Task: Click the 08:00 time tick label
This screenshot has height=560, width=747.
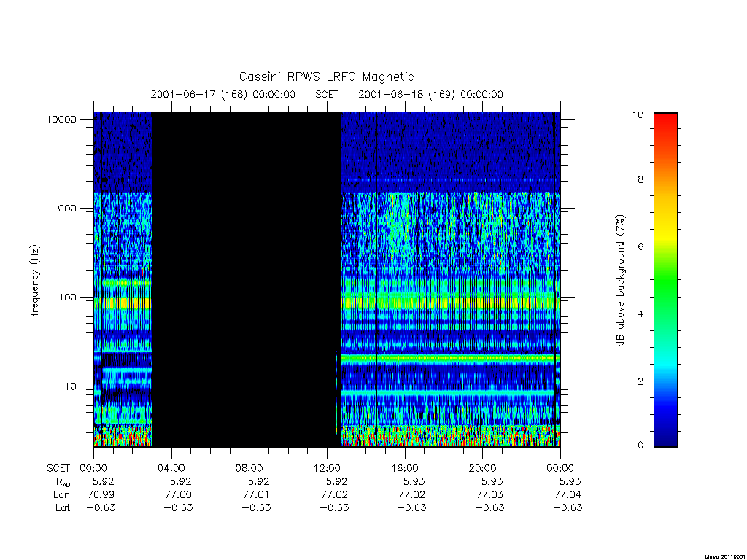Action: point(249,468)
